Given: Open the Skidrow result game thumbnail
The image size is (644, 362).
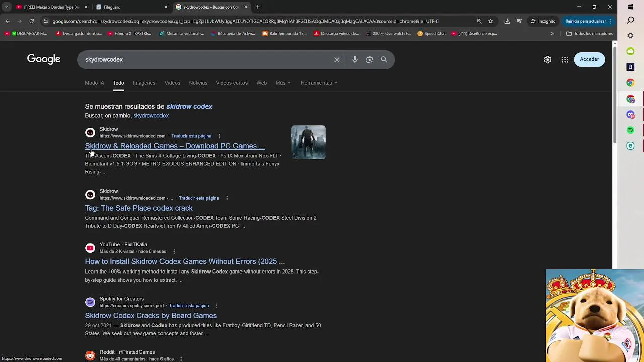Looking at the screenshot, I should [308, 142].
